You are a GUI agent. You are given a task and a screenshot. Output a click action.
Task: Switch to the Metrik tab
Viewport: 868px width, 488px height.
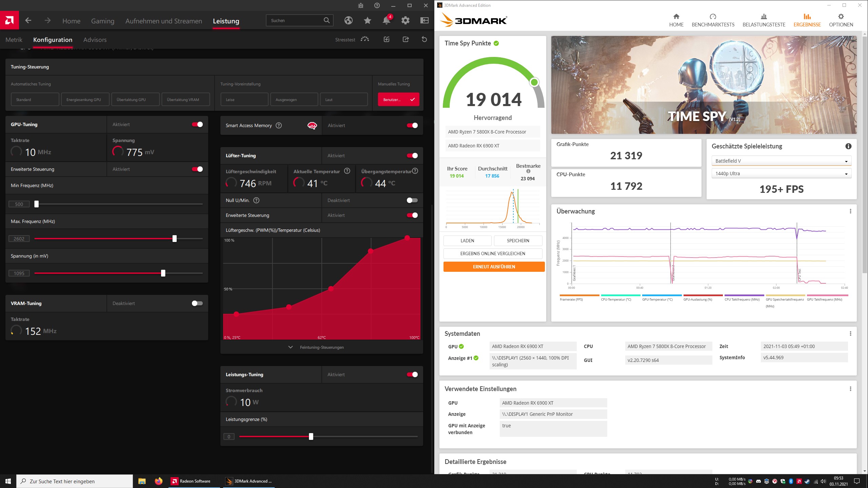[x=14, y=40]
